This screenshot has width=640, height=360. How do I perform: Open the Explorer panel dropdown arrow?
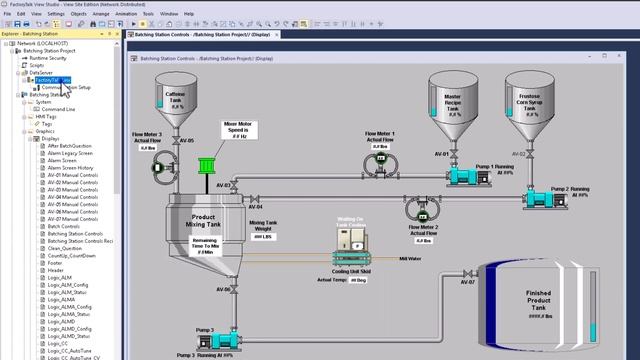pyautogui.click(x=102, y=34)
